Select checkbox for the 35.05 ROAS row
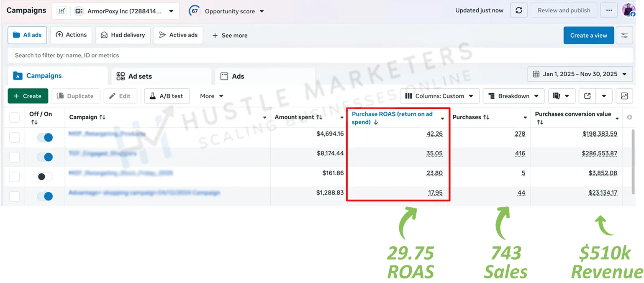The image size is (644, 283). (x=15, y=157)
